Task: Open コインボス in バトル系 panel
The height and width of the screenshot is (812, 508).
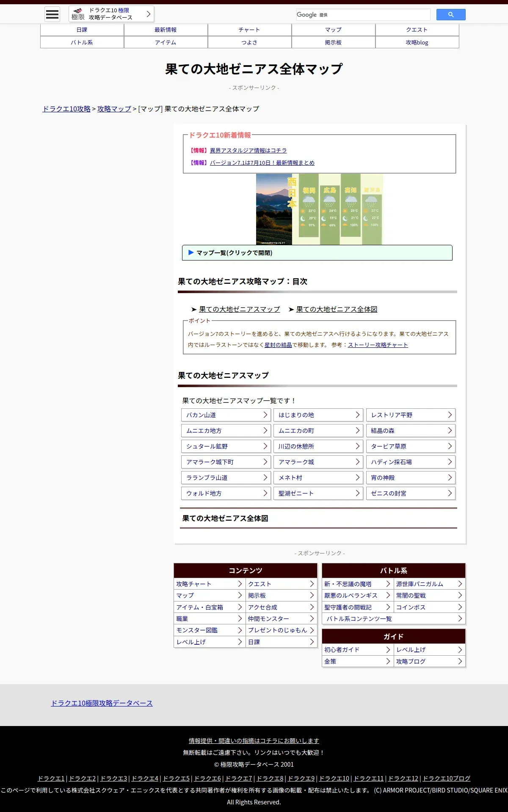Action: 430,607
